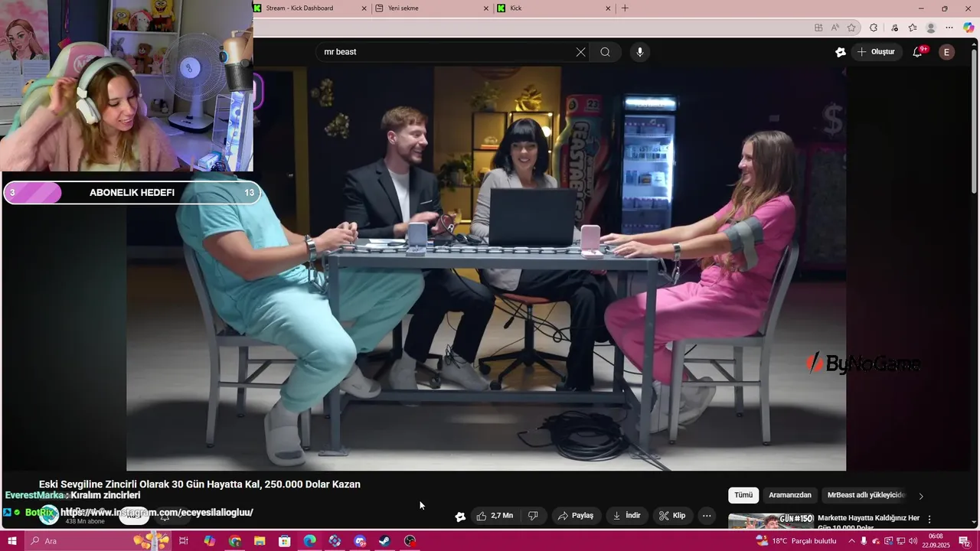Open the Windows notification center
The height and width of the screenshot is (551, 980).
point(965,541)
